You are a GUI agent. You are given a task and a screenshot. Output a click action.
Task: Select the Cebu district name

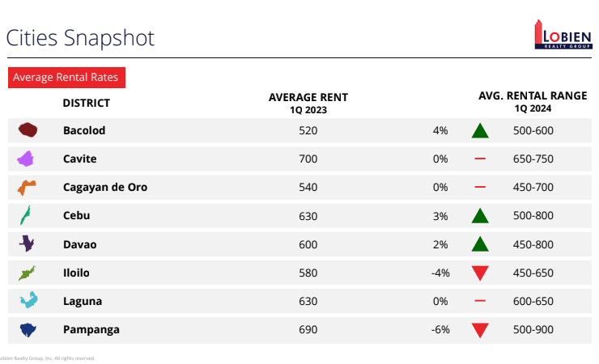[x=76, y=216]
